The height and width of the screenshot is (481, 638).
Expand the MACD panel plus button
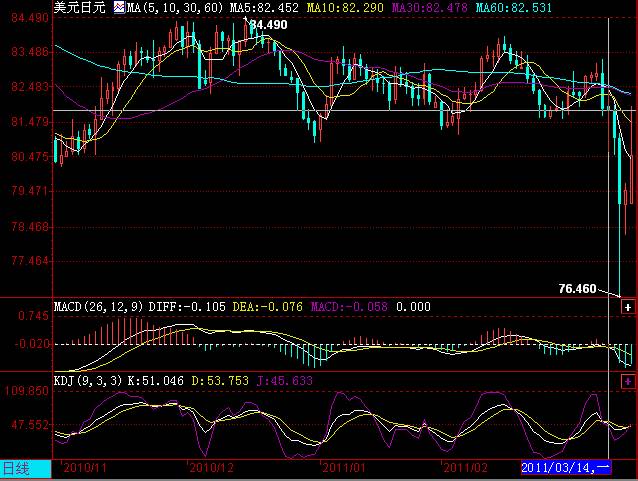(x=628, y=307)
